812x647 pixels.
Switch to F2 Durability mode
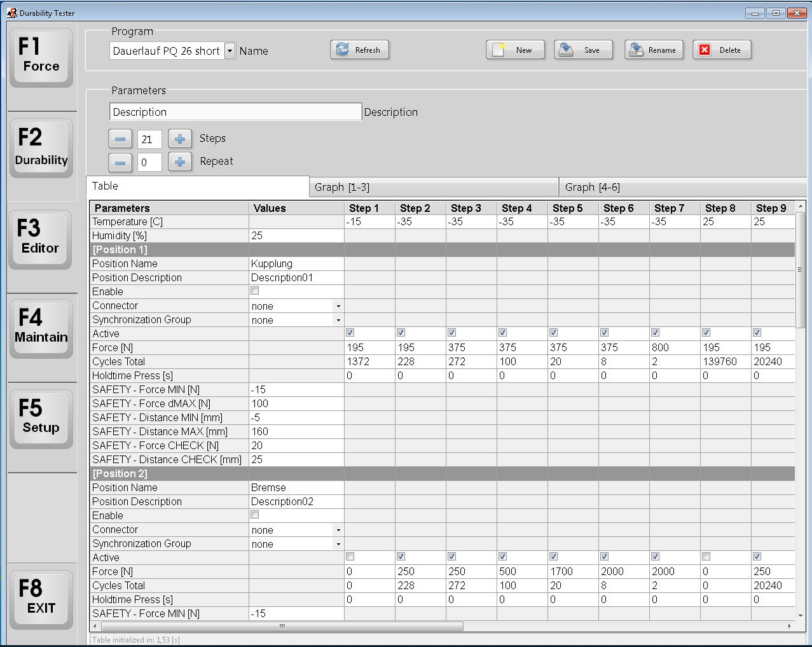pyautogui.click(x=41, y=148)
